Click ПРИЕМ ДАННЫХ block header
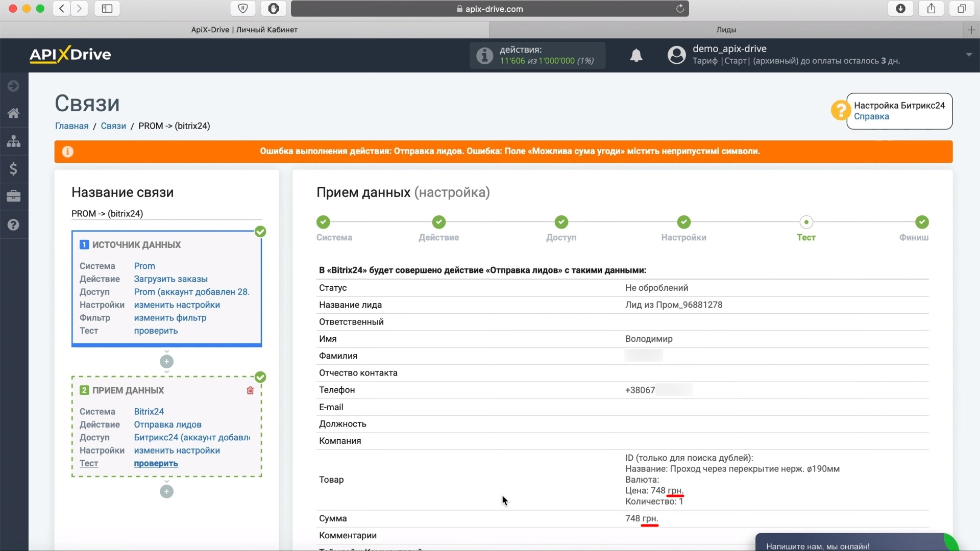The width and height of the screenshot is (980, 551). (x=128, y=390)
